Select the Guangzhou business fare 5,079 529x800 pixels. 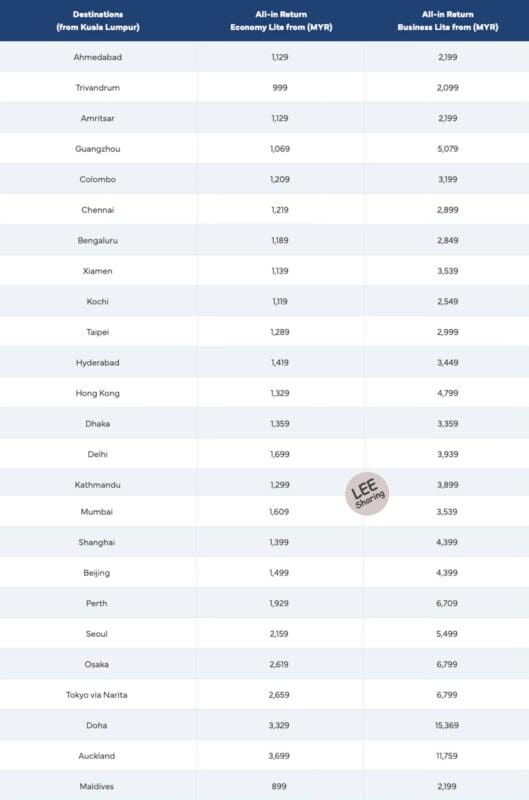tap(447, 149)
